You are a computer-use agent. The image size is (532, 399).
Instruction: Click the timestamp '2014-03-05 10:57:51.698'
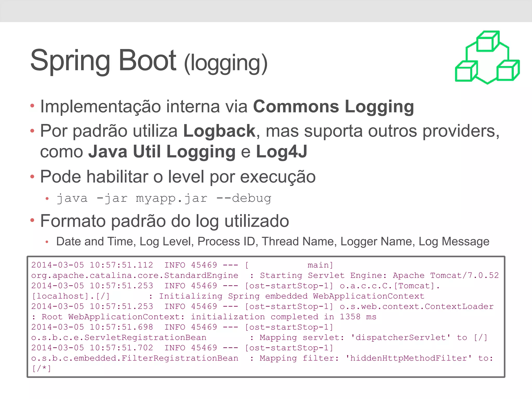pos(92,327)
